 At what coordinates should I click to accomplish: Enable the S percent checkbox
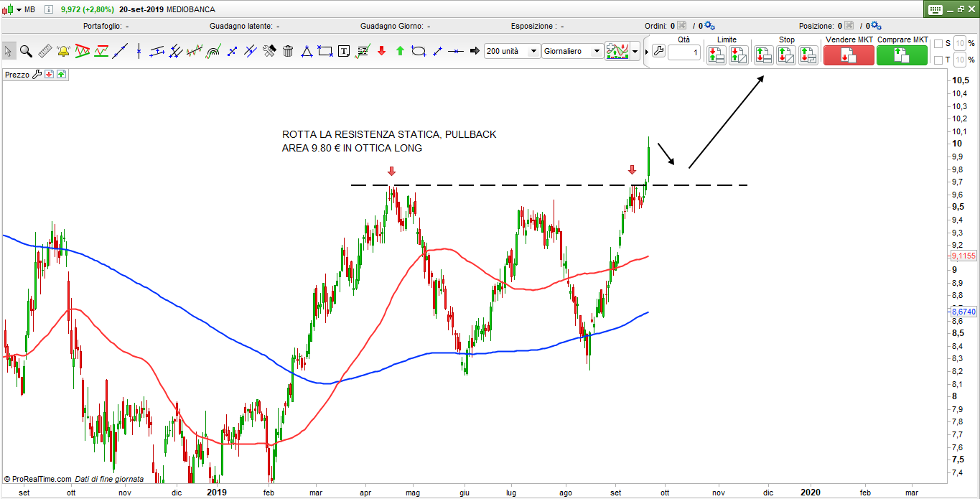pyautogui.click(x=938, y=44)
